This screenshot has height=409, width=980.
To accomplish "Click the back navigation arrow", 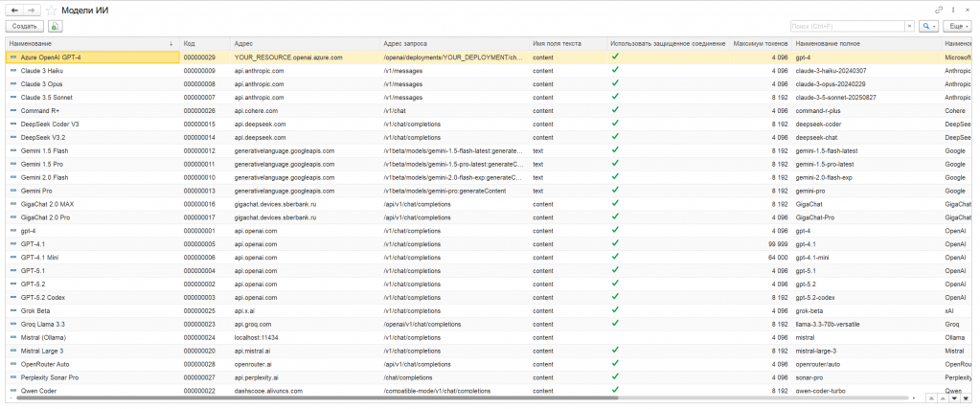I will pos(14,9).
